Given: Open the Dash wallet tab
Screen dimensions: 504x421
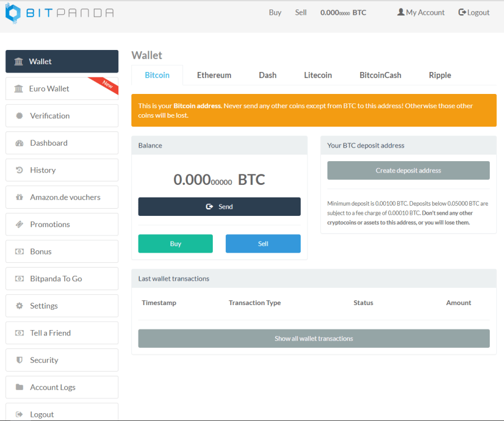Looking at the screenshot, I should click(x=267, y=75).
